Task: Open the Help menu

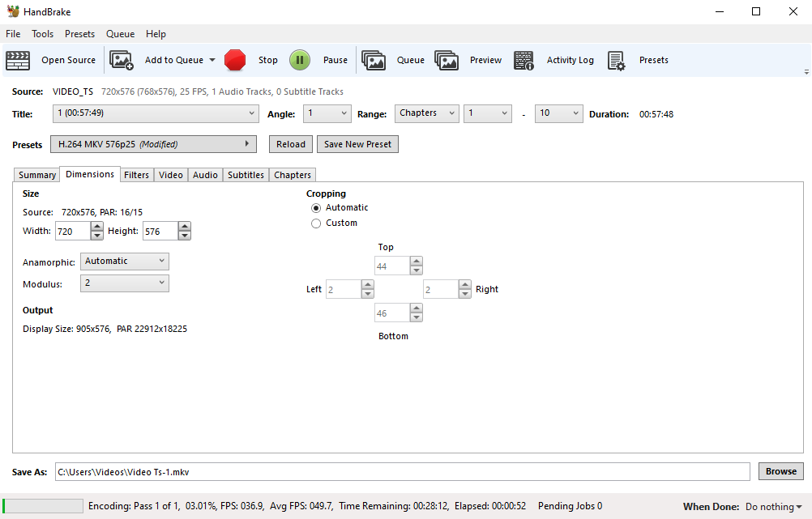Action: click(156, 34)
